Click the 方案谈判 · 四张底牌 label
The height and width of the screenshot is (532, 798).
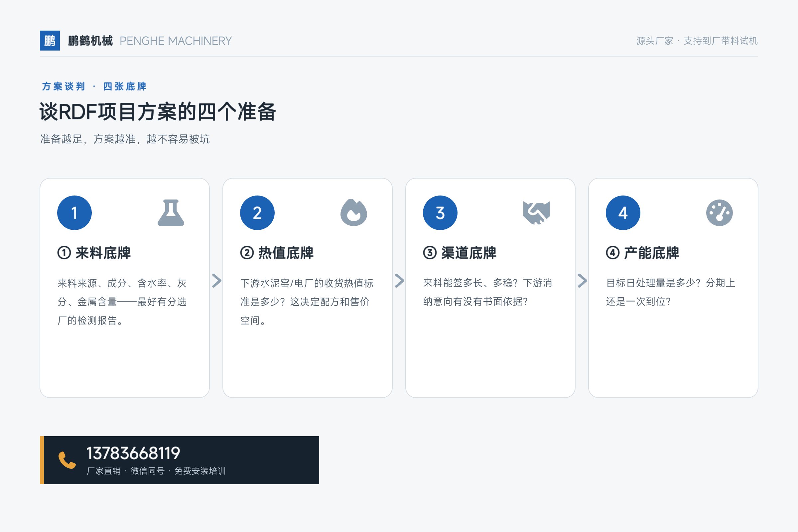(x=94, y=86)
